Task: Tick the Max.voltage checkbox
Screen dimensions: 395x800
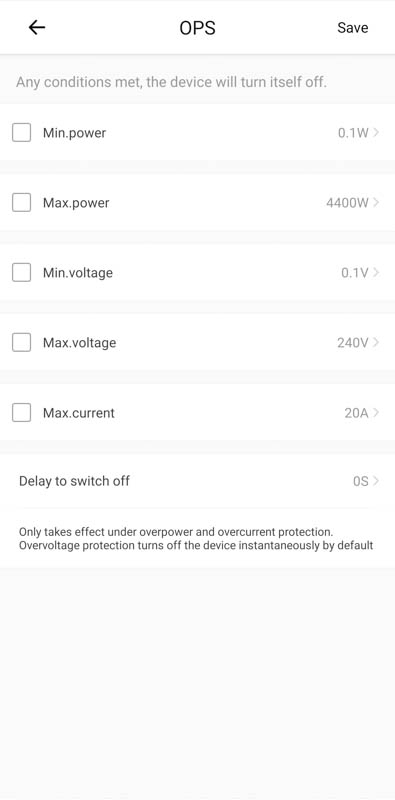Action: click(x=21, y=342)
